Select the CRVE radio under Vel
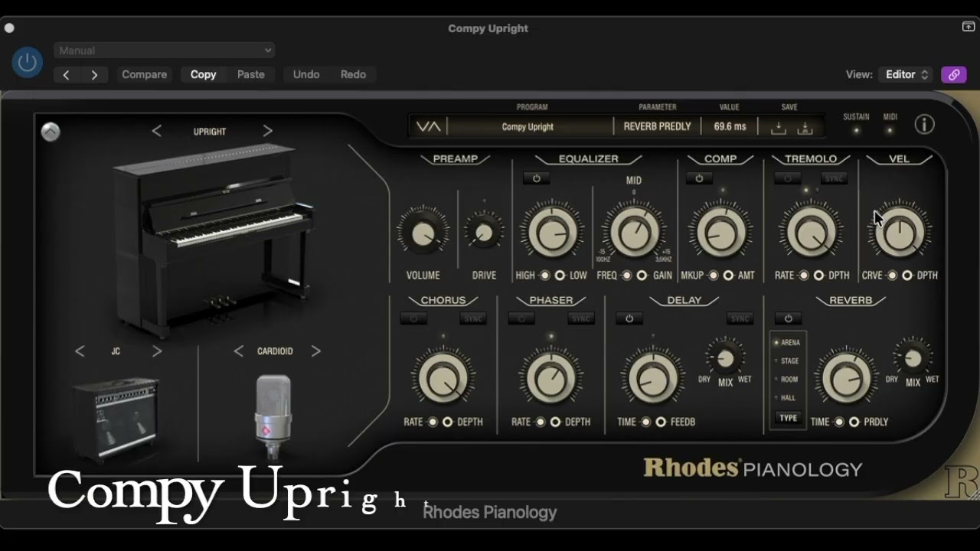Screen dimensions: 980x551 (x=892, y=275)
